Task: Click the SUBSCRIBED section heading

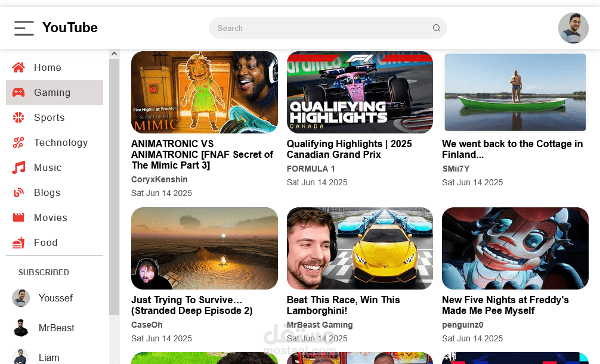Action: tap(44, 272)
